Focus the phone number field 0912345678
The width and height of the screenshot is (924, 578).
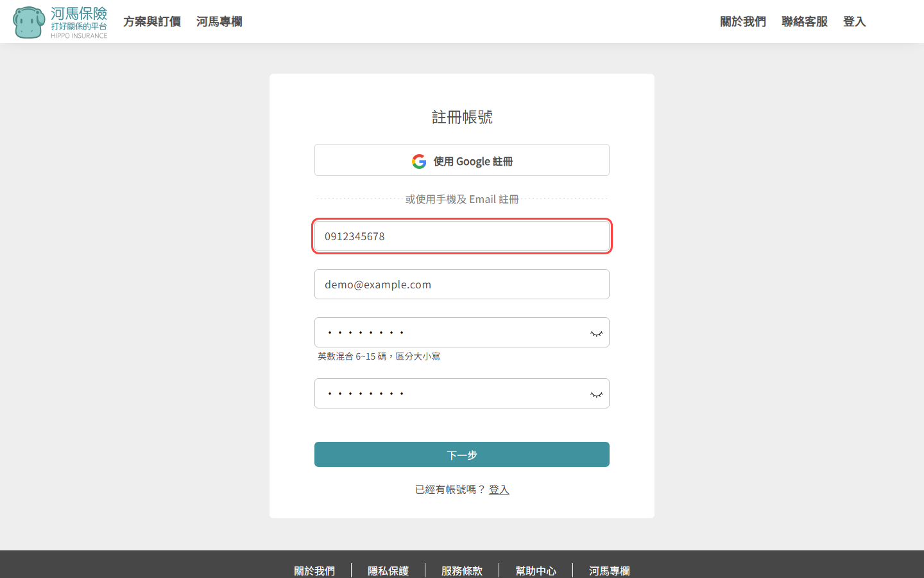click(462, 236)
